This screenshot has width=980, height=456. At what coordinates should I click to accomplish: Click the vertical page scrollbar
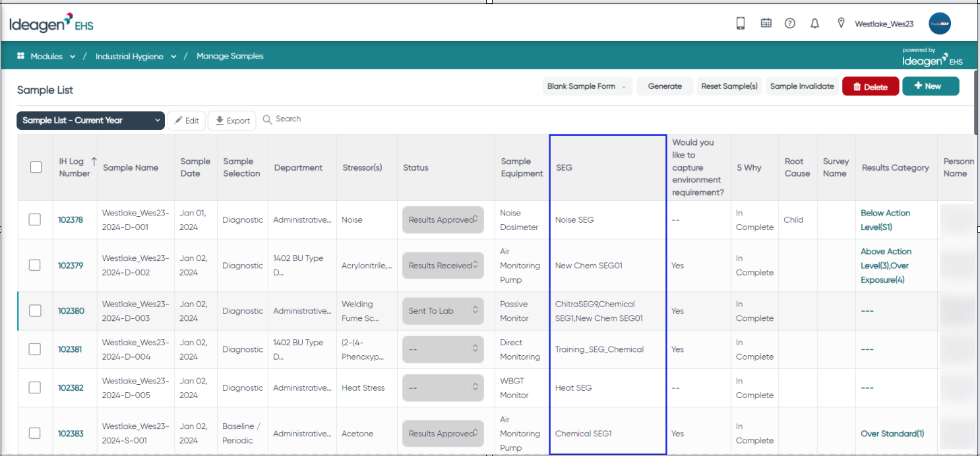(x=976, y=104)
